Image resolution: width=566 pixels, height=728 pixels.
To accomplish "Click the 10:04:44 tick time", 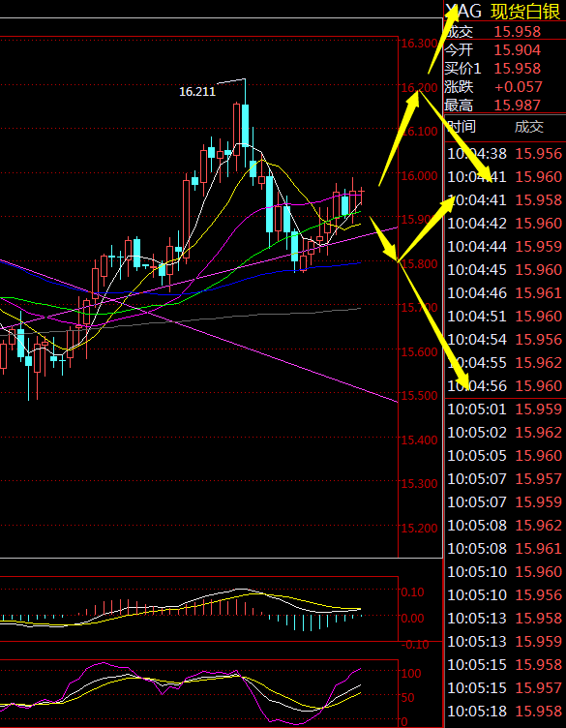I will [x=477, y=247].
